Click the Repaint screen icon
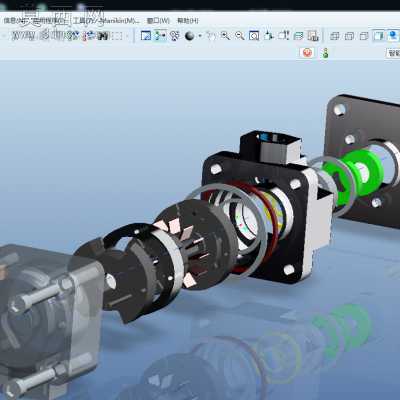This screenshot has width=400, height=400. 146,36
